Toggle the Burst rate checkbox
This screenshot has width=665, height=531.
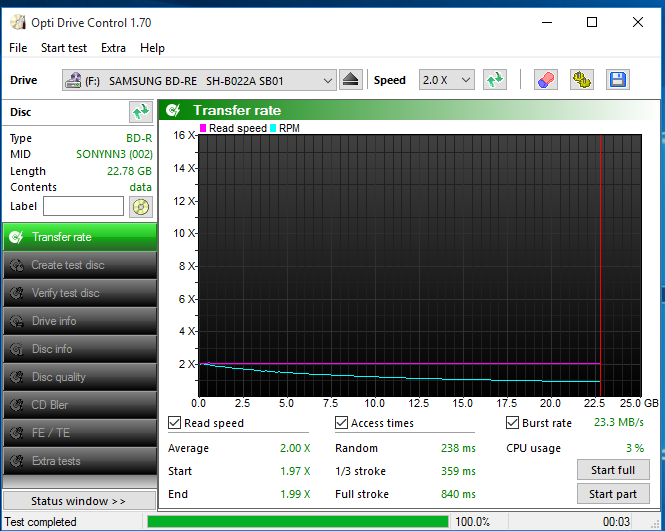click(512, 423)
